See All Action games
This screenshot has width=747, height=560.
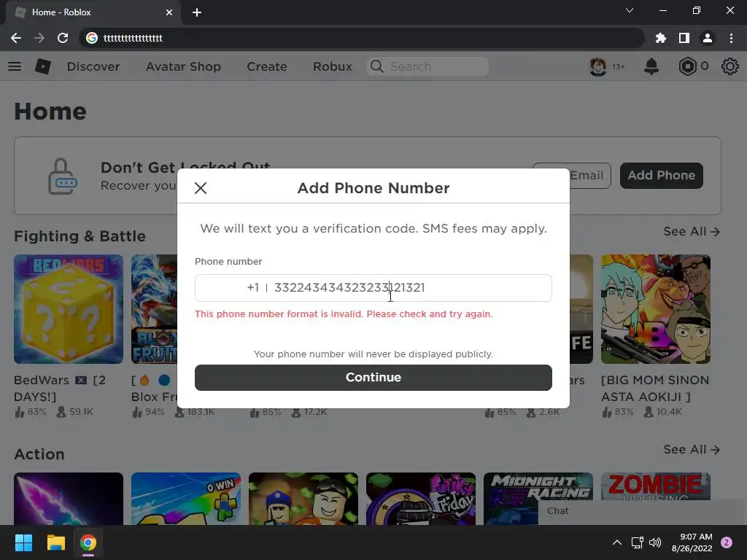[692, 449]
